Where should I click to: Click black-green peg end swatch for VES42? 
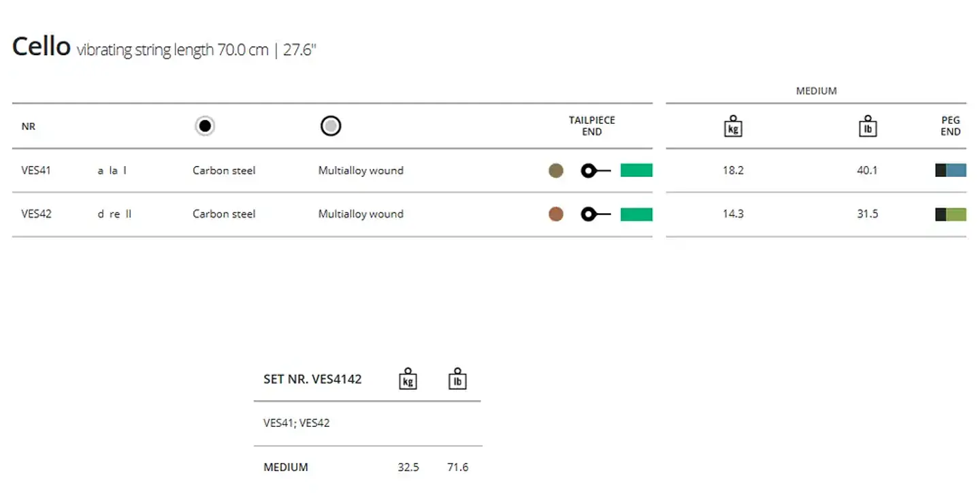click(951, 214)
